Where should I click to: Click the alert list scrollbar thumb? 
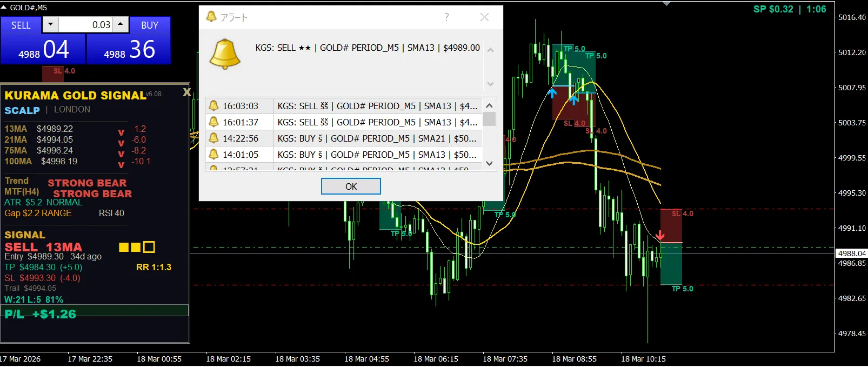[x=489, y=119]
